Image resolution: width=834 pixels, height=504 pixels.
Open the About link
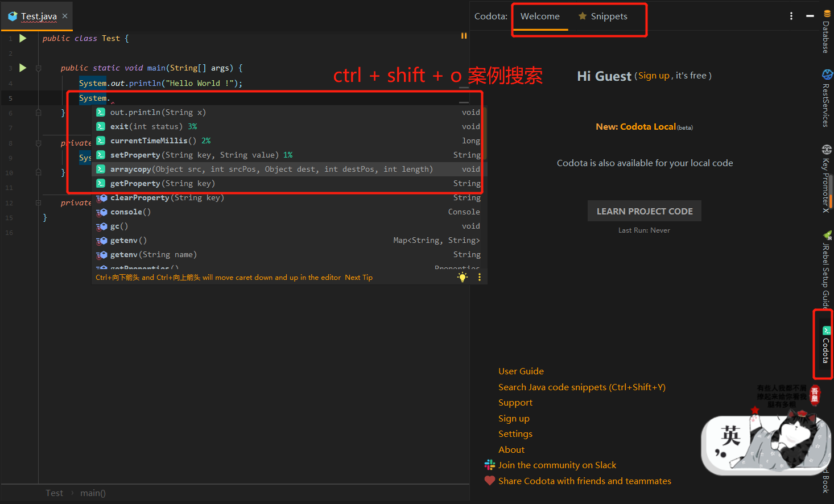511,449
